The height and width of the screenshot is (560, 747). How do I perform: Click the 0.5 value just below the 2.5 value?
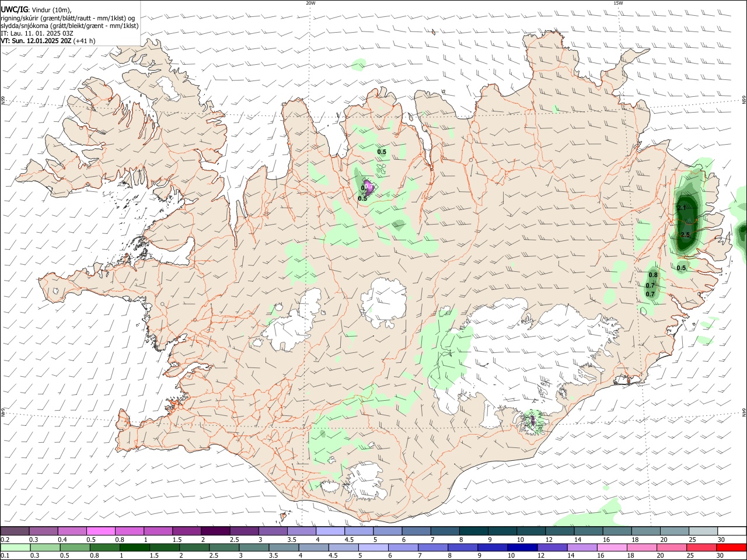click(681, 268)
